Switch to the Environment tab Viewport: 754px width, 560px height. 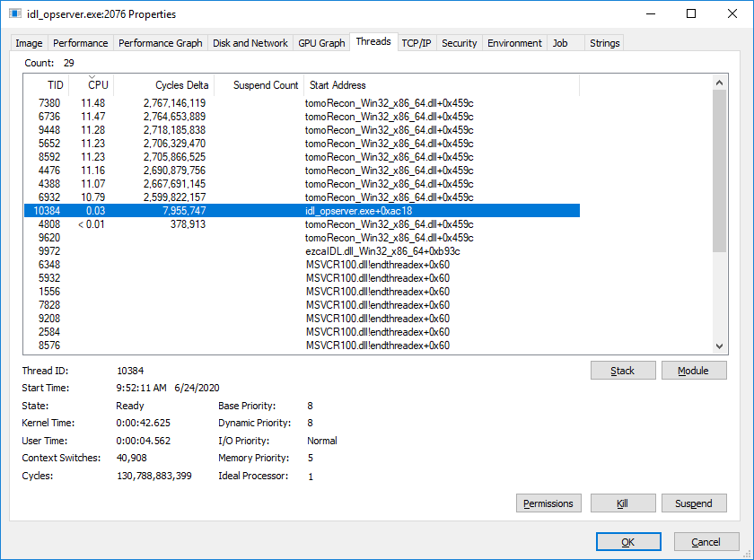click(513, 42)
